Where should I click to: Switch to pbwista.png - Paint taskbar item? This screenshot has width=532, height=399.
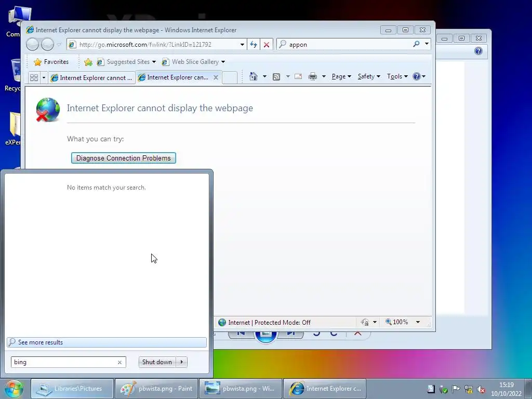(156, 389)
